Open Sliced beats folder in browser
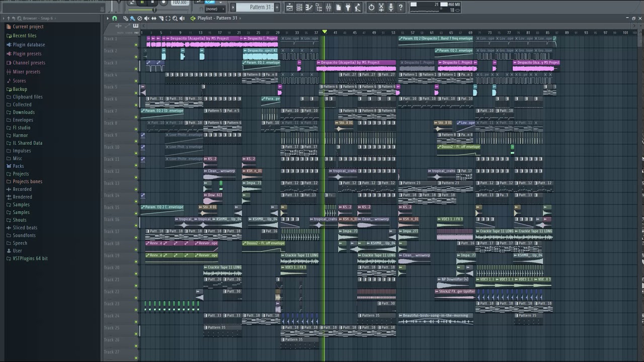This screenshot has height=362, width=644. 25,228
